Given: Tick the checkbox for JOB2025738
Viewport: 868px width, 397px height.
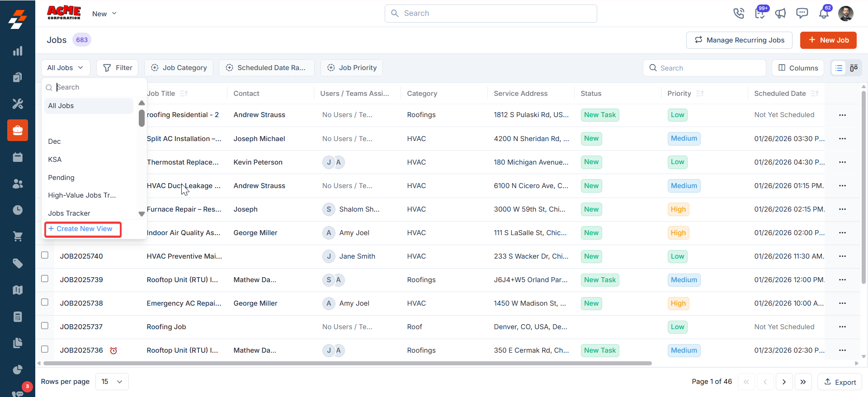Looking at the screenshot, I should pyautogui.click(x=45, y=302).
